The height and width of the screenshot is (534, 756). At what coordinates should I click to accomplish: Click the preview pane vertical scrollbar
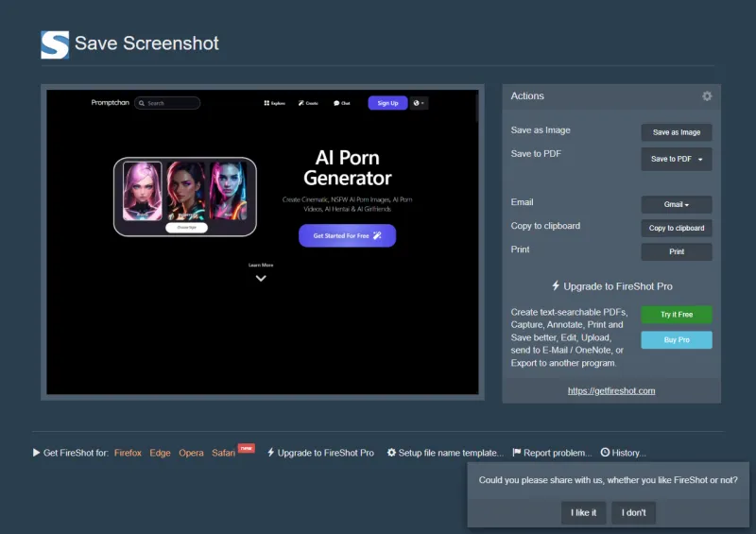click(476, 109)
